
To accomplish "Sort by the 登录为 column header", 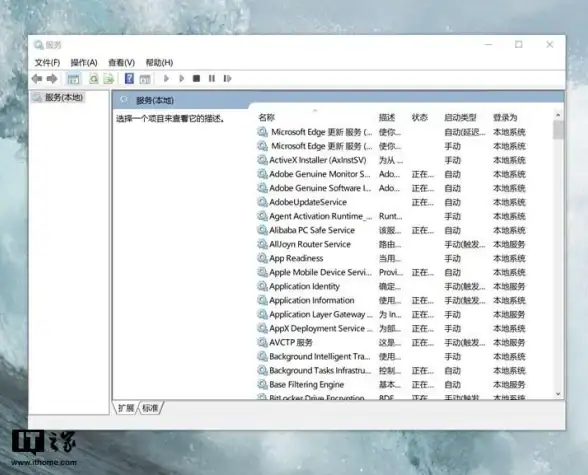I will 505,118.
